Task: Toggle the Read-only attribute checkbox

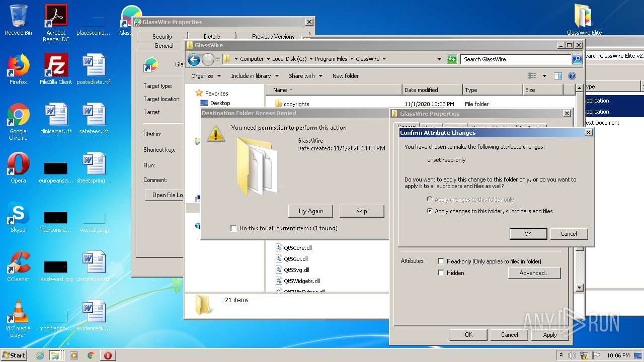Action: point(441,261)
